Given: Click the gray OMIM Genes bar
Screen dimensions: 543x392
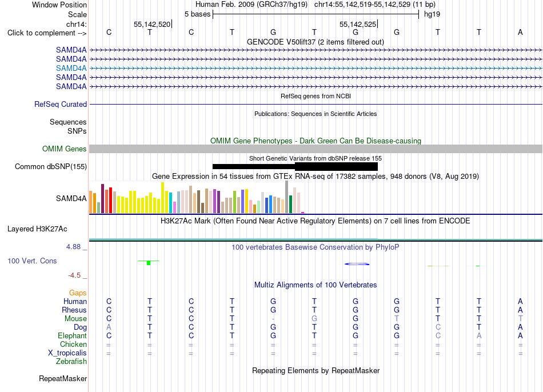Looking at the screenshot, I should [x=316, y=149].
